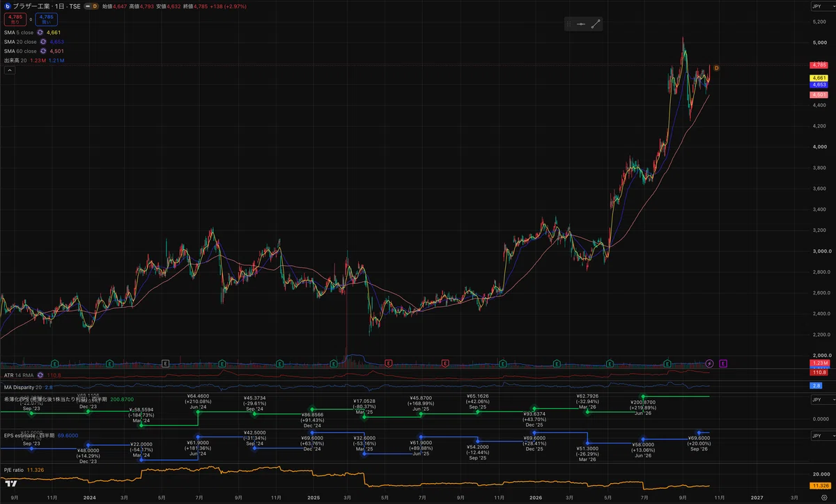
Task: Select the SMA 60 close indicator legend
Action: point(21,51)
